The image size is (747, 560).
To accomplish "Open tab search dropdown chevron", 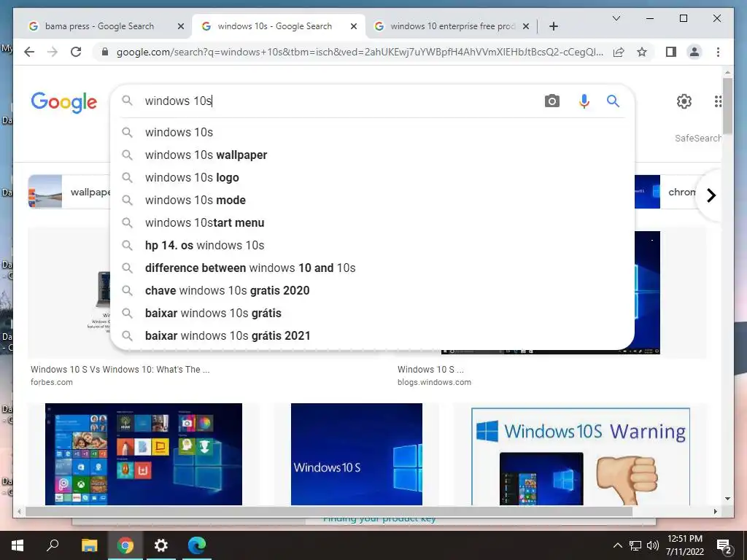I will point(616,18).
